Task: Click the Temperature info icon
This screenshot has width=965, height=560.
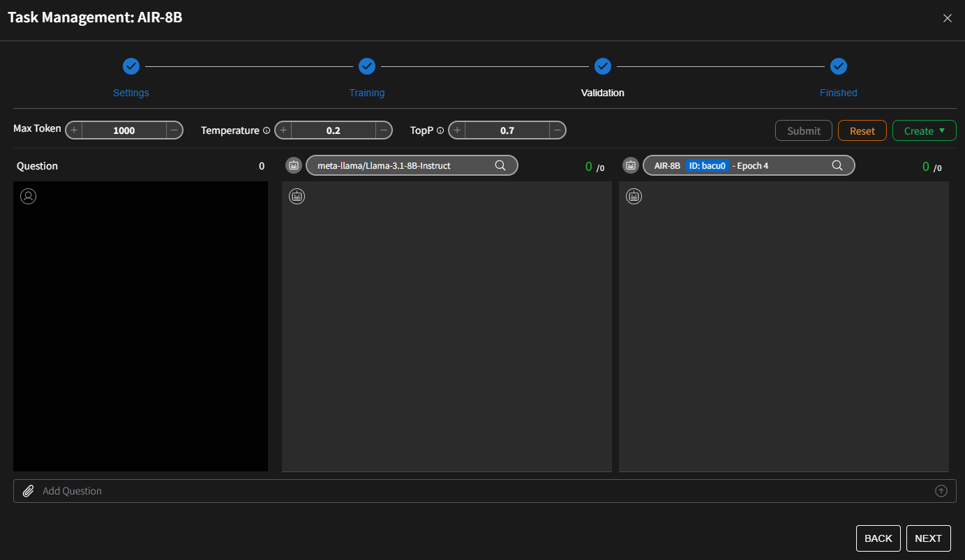Action: coord(267,130)
